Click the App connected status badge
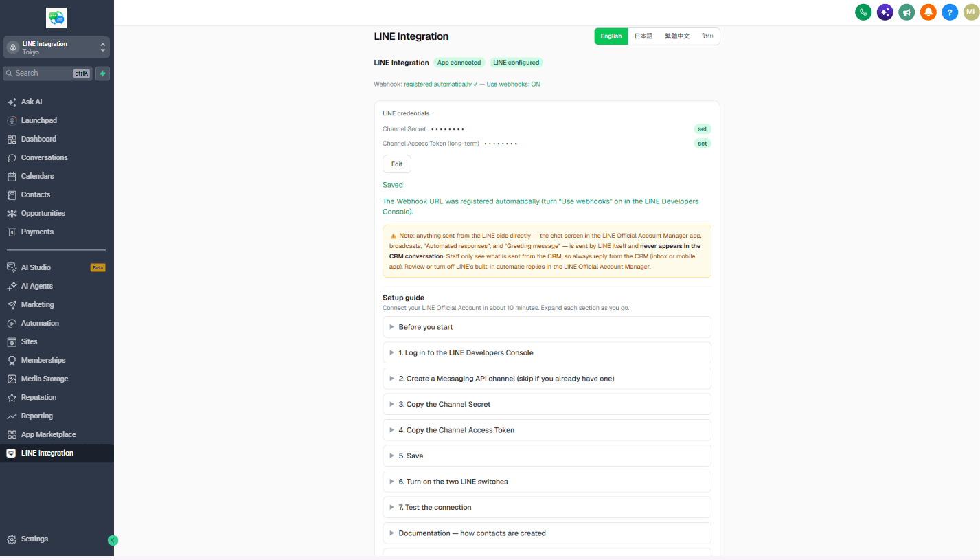Viewport: 980px width, 560px height. [x=459, y=63]
